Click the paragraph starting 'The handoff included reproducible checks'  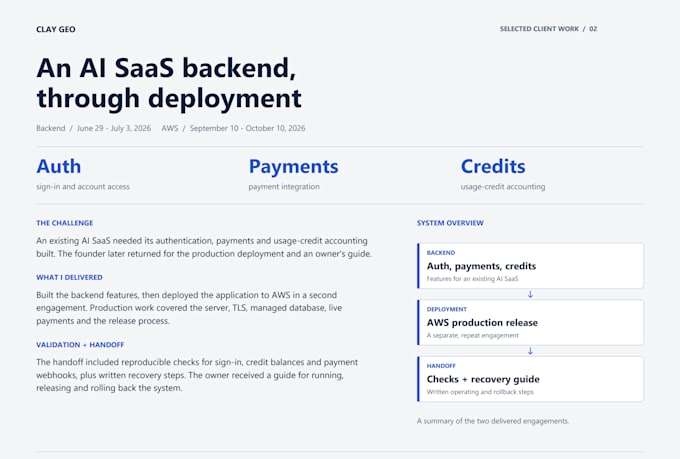pyautogui.click(x=197, y=375)
